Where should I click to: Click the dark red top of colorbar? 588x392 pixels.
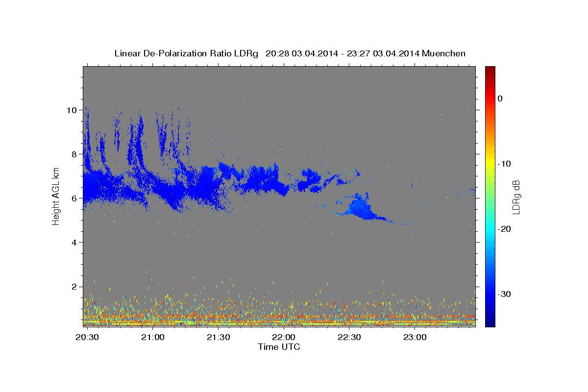coord(490,70)
